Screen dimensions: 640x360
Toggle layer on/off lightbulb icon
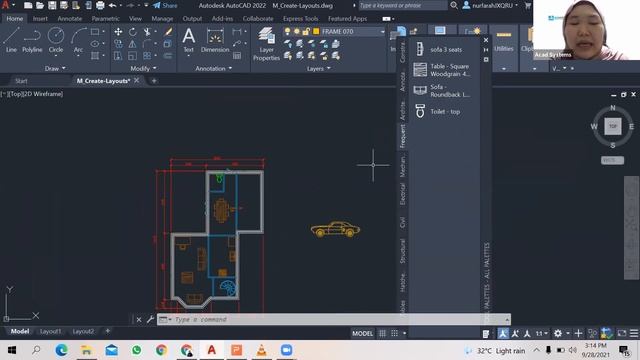[x=287, y=31]
